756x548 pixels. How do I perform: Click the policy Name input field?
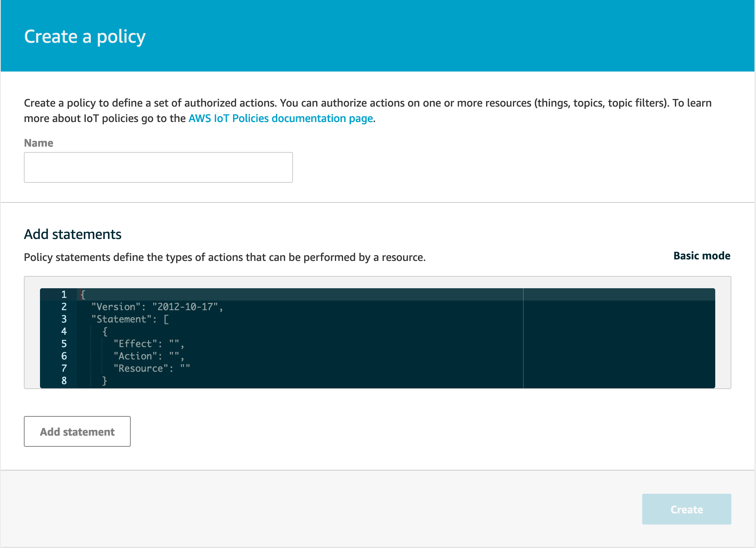[x=158, y=167]
